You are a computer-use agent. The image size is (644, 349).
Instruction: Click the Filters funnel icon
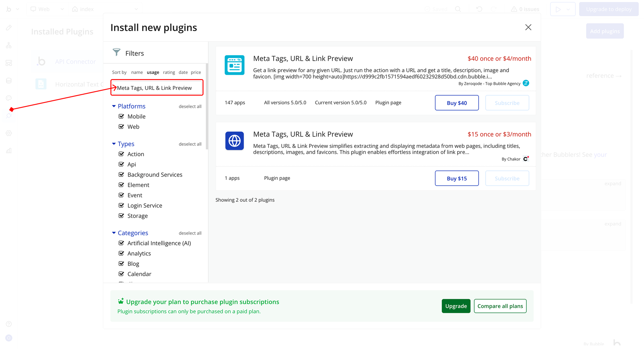coord(117,52)
